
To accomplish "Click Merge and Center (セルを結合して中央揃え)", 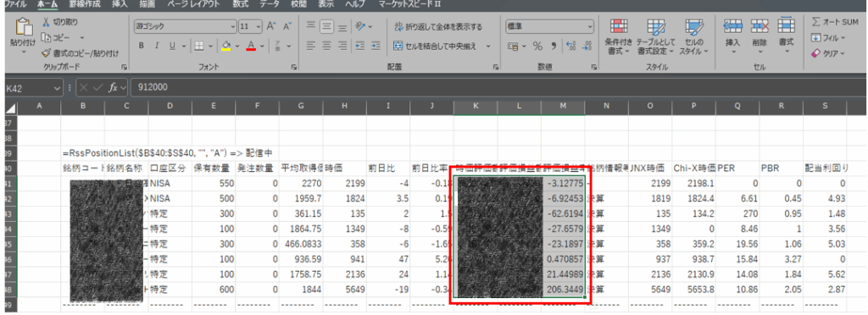I will click(x=435, y=47).
